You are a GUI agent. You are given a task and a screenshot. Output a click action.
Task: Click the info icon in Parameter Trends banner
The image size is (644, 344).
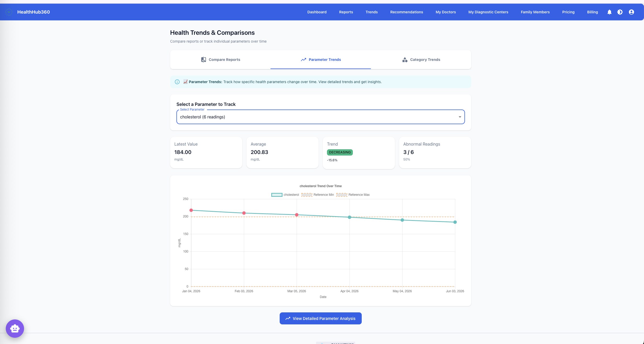point(177,82)
